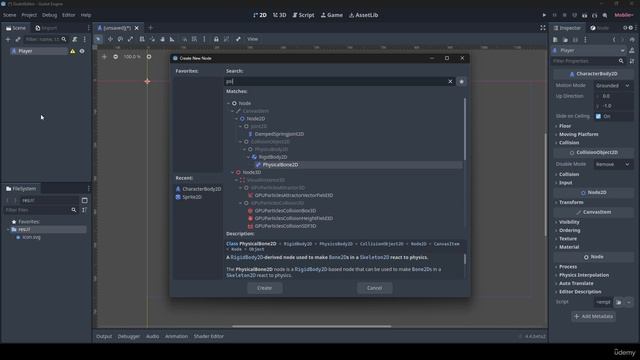Open the Editor menu
This screenshot has width=640, height=360.
(69, 15)
